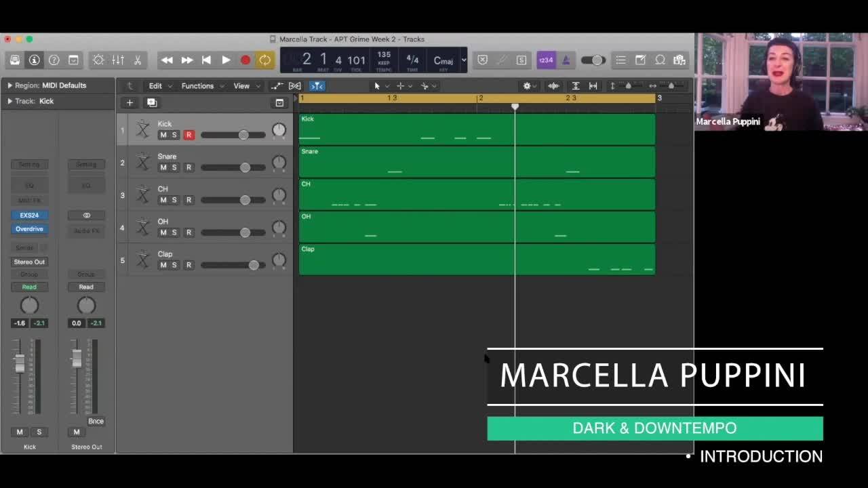
Task: Add a new track with plus button
Action: tap(130, 103)
